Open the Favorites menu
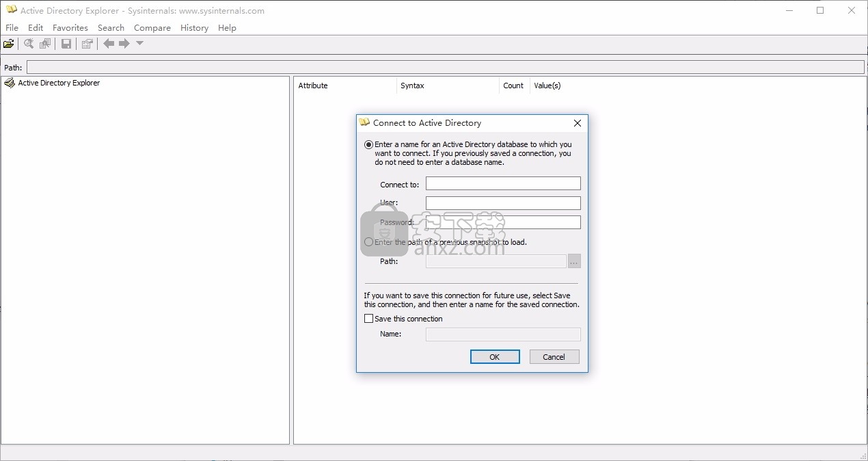This screenshot has height=461, width=868. (x=70, y=28)
